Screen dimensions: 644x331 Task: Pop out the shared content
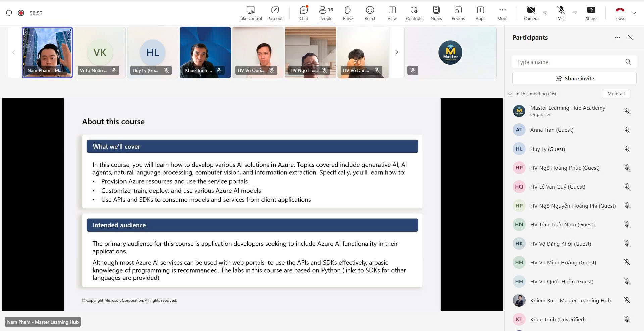tap(275, 13)
